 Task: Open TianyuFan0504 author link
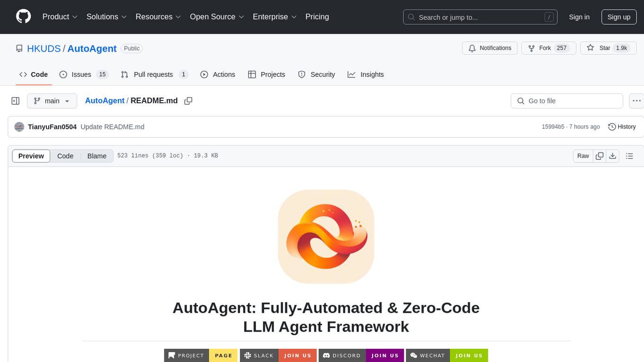point(52,127)
